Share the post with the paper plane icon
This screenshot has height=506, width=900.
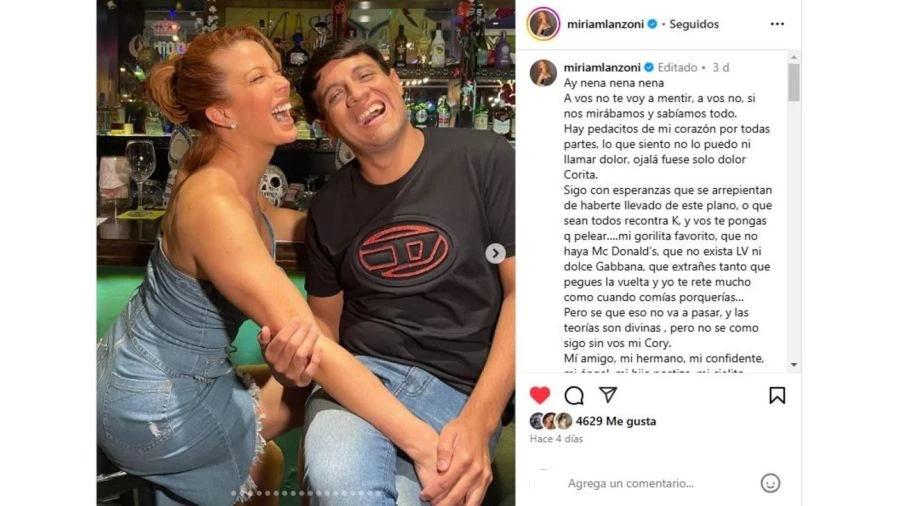[x=608, y=395]
